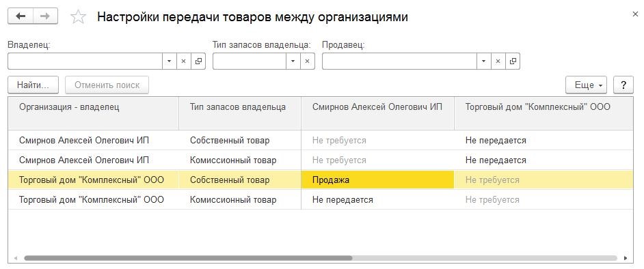This screenshot has height=269, width=644.
Task: Clear the Продавец field
Action: [498, 61]
